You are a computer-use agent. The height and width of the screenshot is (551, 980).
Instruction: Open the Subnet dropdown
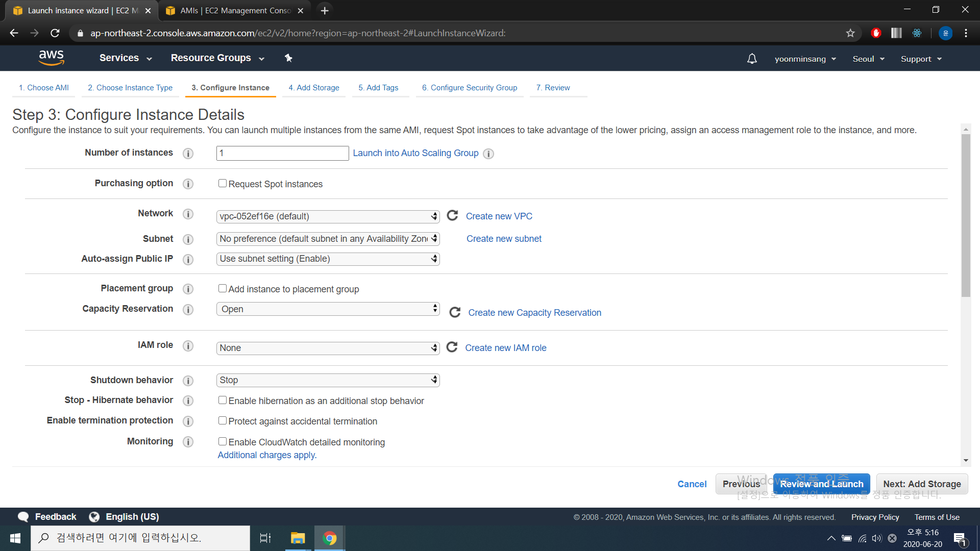coord(328,239)
